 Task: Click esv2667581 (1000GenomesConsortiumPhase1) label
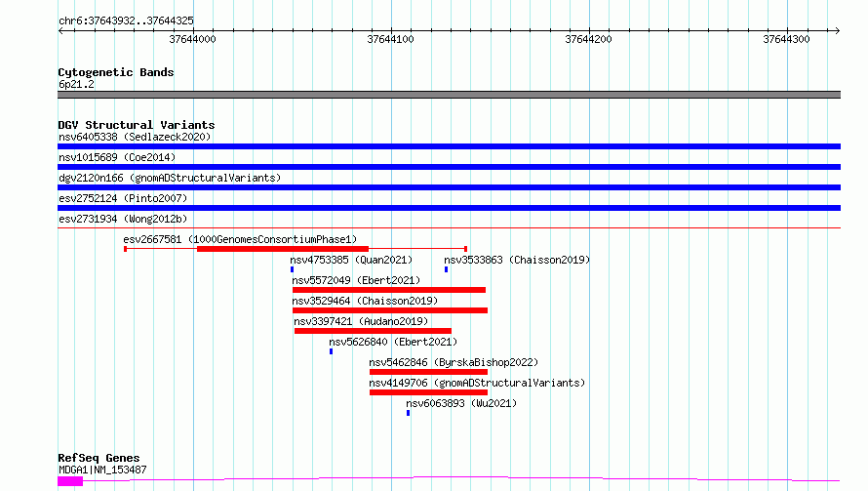(240, 239)
